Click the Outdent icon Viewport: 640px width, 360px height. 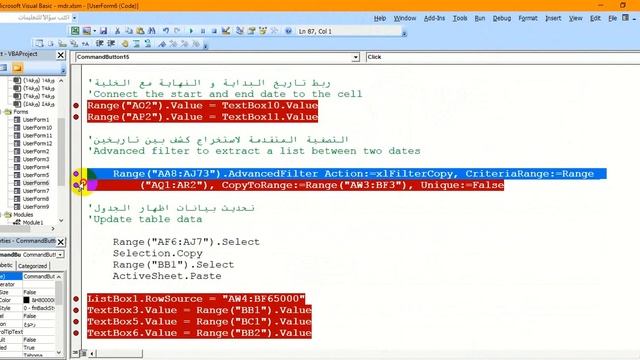coord(111,44)
